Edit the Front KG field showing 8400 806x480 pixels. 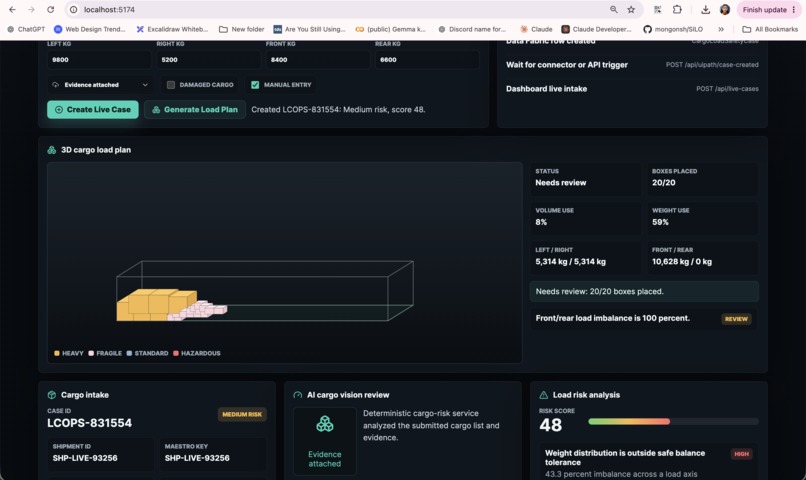[x=318, y=60]
